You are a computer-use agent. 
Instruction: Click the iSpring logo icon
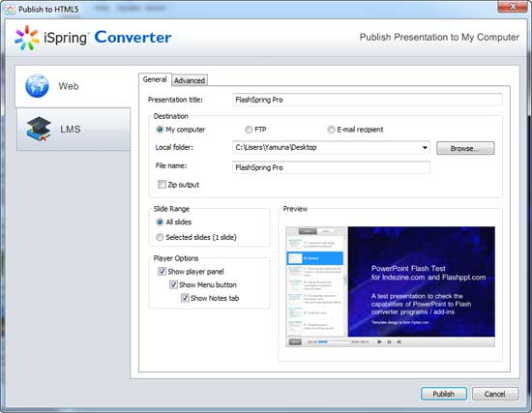pos(27,38)
